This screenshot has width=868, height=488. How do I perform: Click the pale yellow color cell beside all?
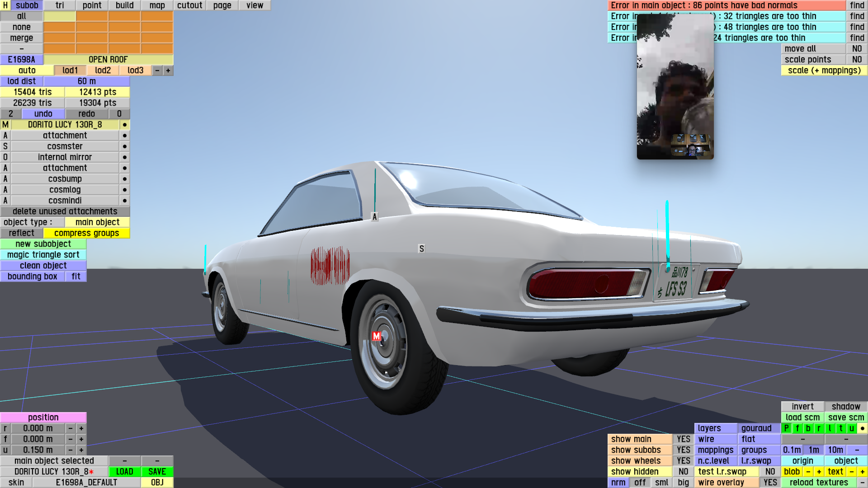point(60,16)
